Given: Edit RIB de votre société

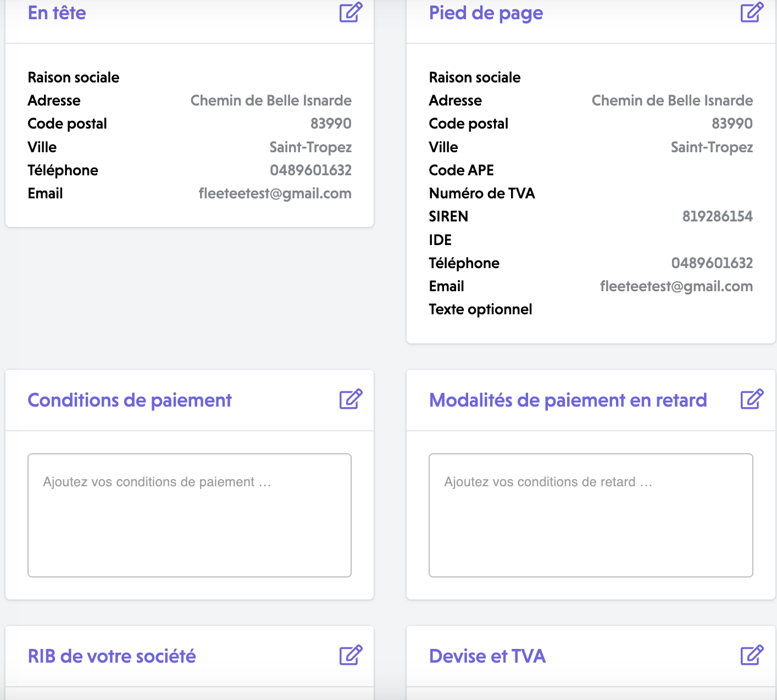Looking at the screenshot, I should tap(351, 655).
